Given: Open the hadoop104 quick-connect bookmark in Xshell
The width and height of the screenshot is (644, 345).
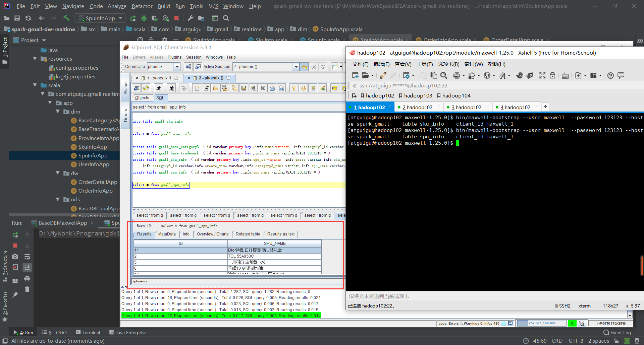Looking at the screenshot, I should pyautogui.click(x=453, y=95).
